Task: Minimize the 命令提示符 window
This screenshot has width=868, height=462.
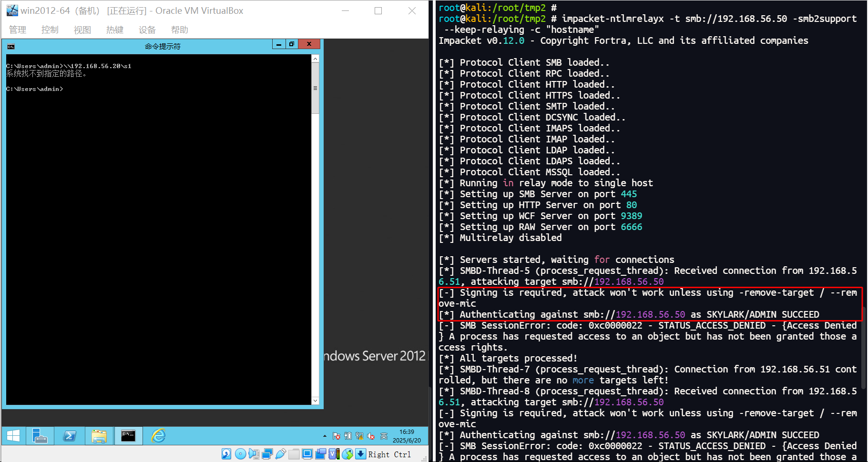Action: click(279, 44)
